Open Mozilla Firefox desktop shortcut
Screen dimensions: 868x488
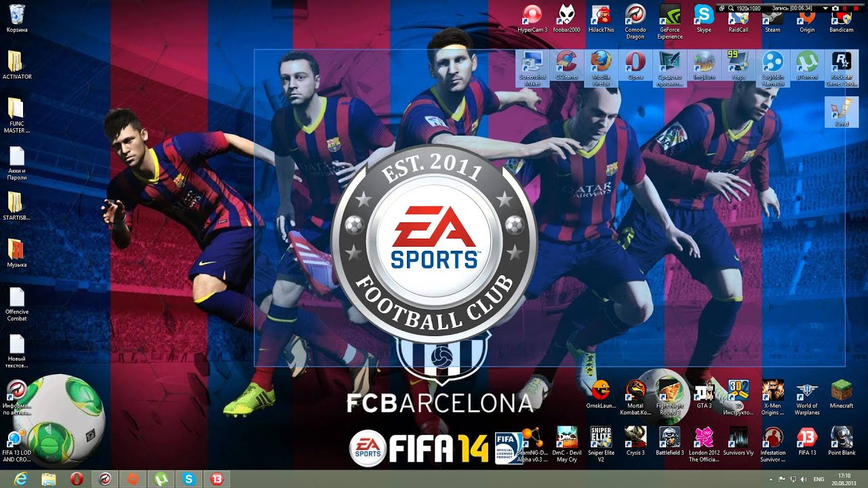coord(601,68)
